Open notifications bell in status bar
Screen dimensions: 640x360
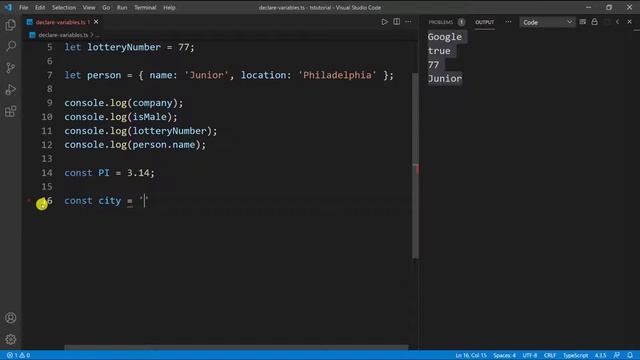[x=630, y=355]
